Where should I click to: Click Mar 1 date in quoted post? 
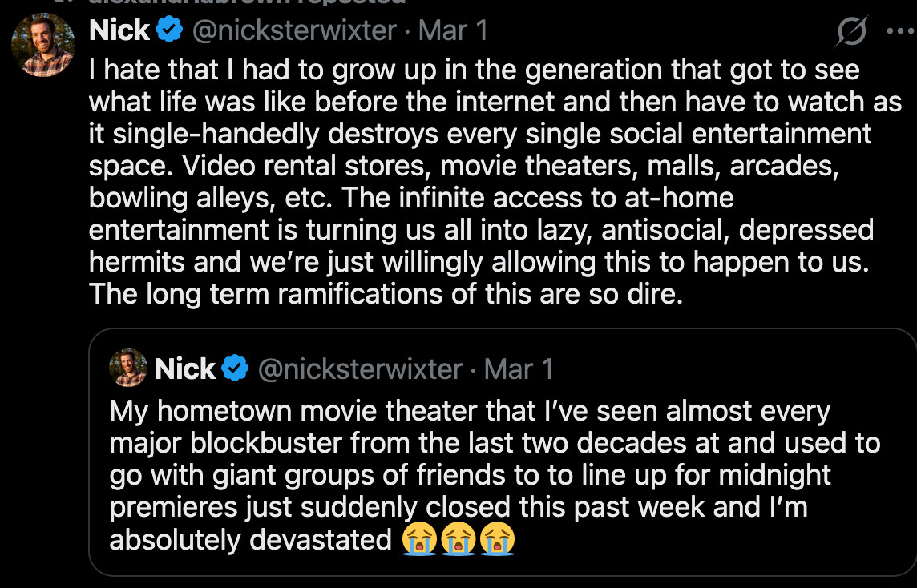click(519, 369)
